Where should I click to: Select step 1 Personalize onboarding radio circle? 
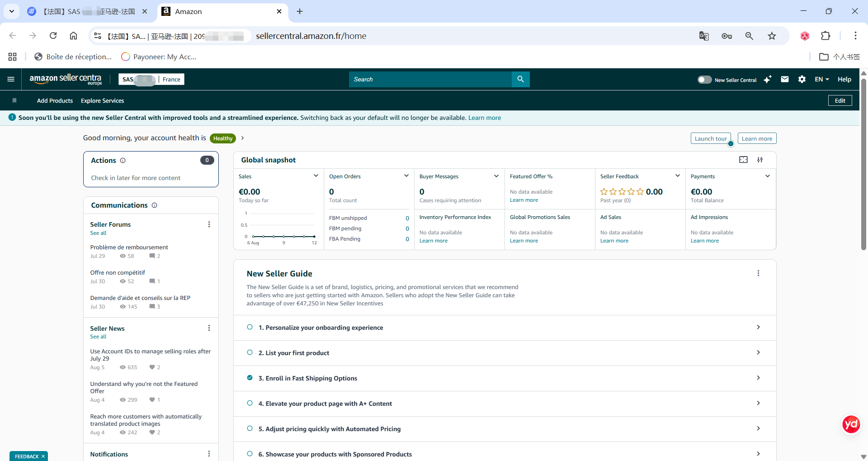click(x=250, y=327)
